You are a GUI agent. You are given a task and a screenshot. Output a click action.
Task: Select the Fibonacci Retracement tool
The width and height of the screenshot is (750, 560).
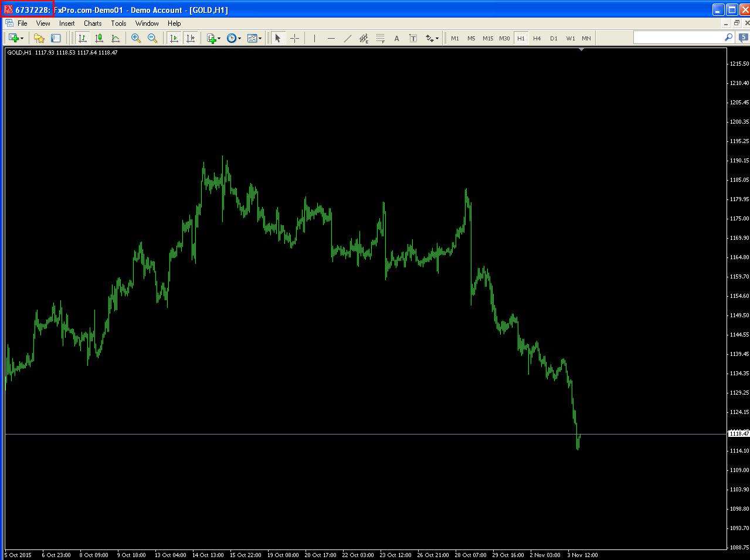pos(381,38)
